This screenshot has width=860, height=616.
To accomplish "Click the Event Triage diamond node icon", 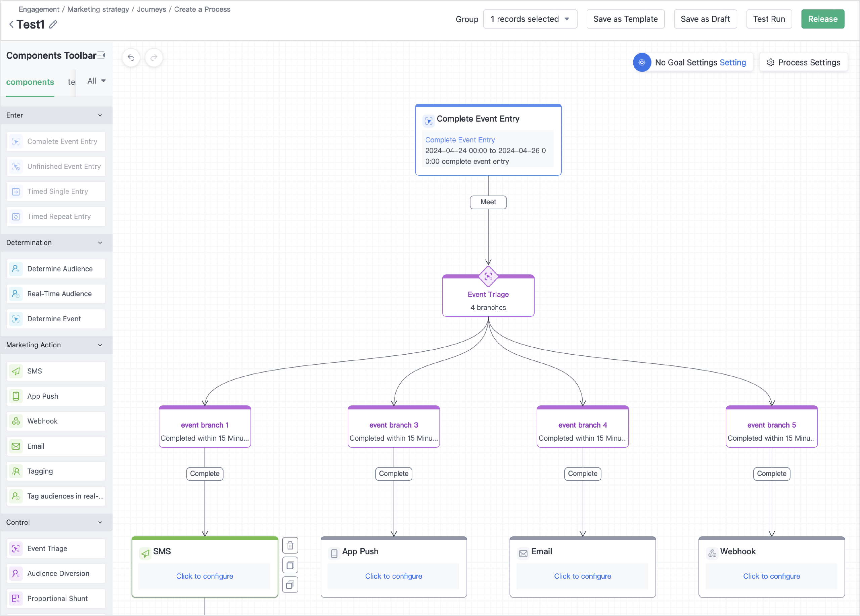I will click(488, 276).
